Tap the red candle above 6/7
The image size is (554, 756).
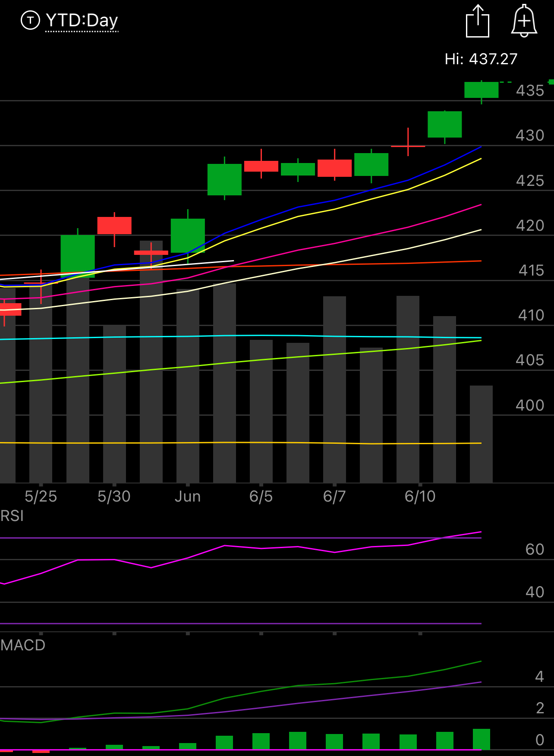[x=334, y=168]
